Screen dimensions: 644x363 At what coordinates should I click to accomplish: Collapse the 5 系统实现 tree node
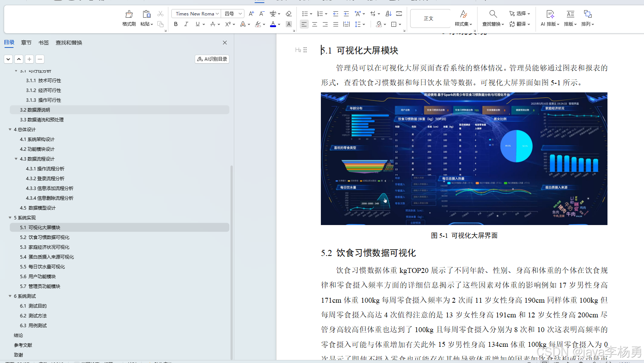(10, 217)
